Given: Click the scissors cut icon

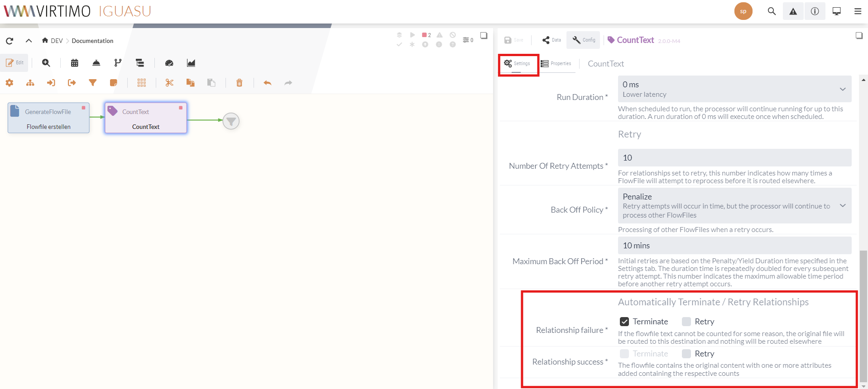Looking at the screenshot, I should 169,83.
